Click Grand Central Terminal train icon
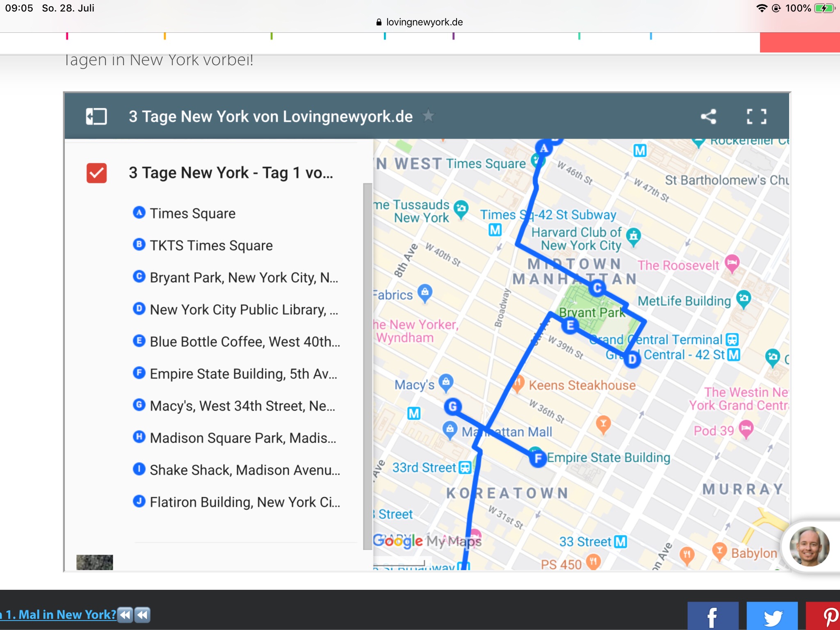840x630 pixels. click(732, 340)
